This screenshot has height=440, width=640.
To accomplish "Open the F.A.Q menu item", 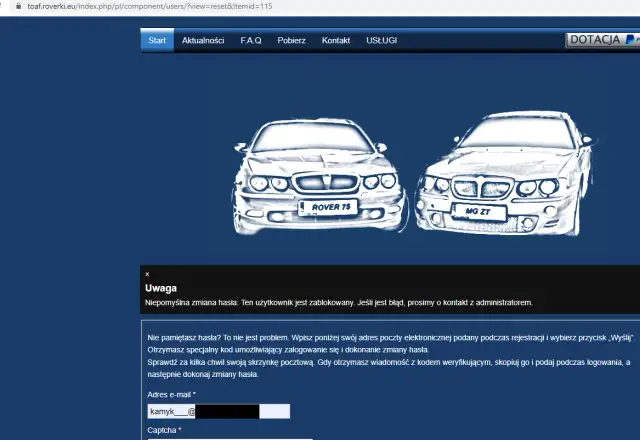I will [x=250, y=40].
